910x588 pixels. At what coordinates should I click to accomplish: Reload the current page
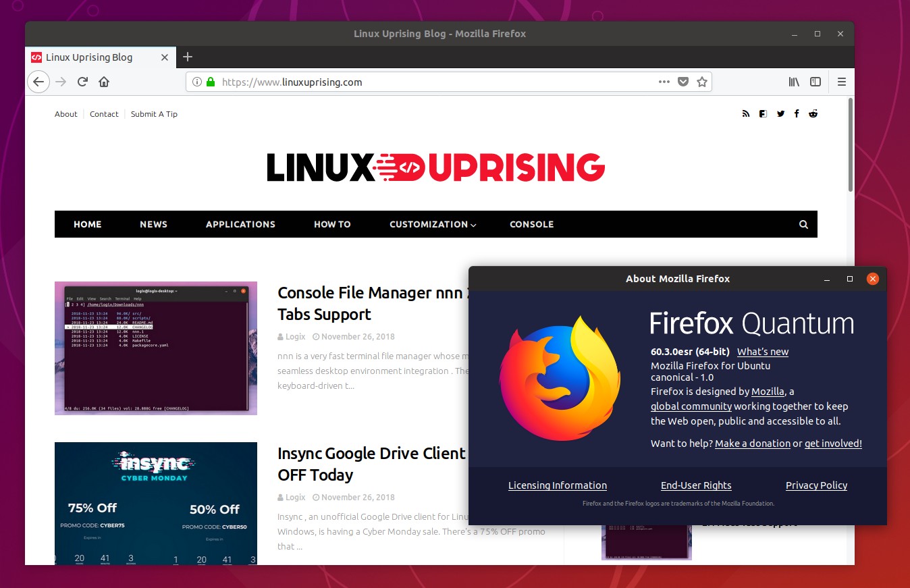click(82, 82)
